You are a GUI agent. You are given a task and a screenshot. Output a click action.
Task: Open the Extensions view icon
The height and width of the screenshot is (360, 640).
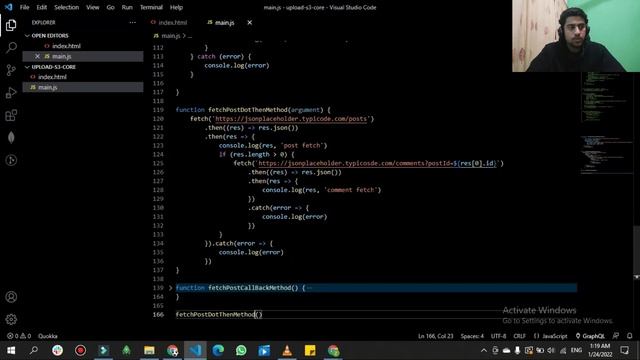coord(11,116)
